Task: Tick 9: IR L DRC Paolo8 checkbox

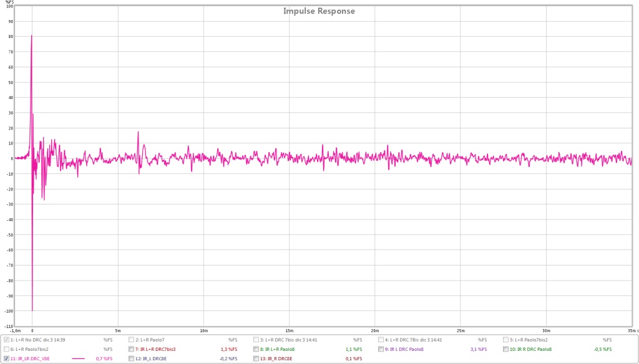Action: coord(381,349)
